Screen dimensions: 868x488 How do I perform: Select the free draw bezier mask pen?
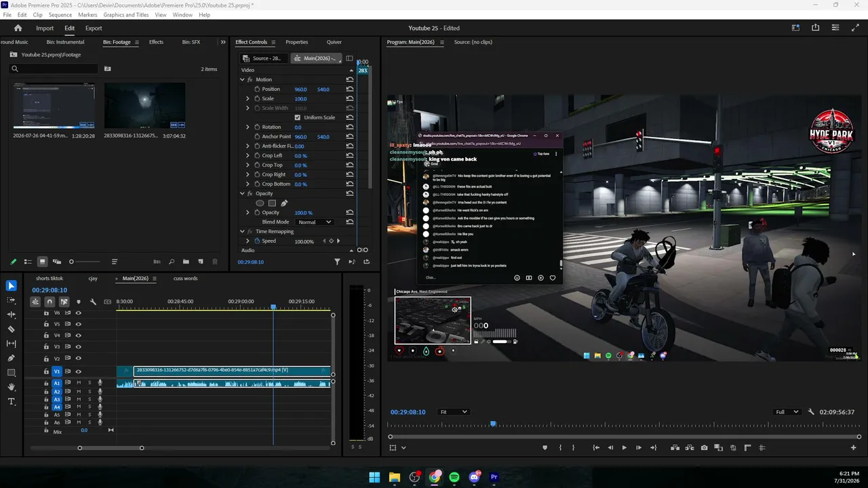(284, 203)
